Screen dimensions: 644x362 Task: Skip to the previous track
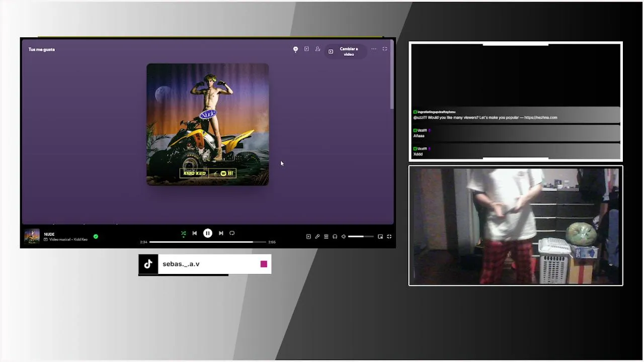point(195,233)
